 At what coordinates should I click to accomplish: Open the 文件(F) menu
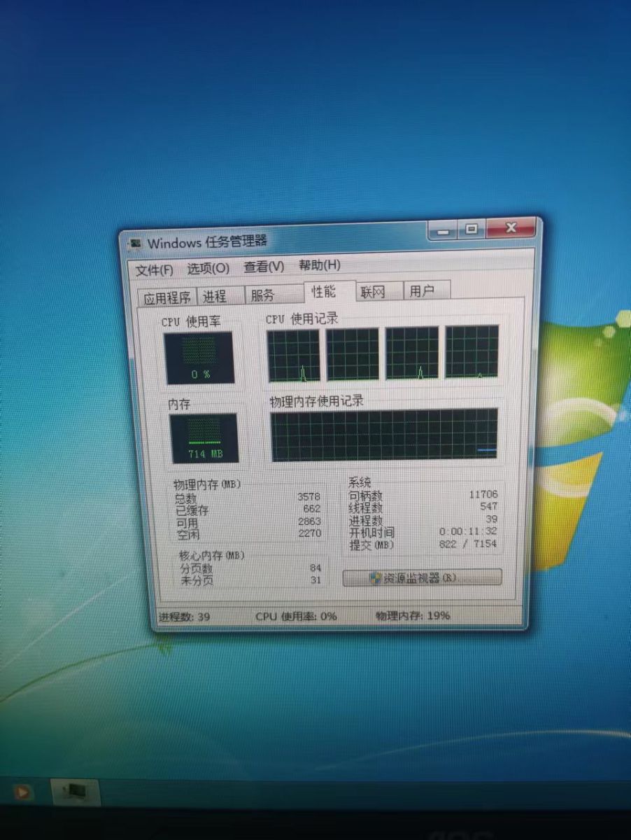[154, 269]
